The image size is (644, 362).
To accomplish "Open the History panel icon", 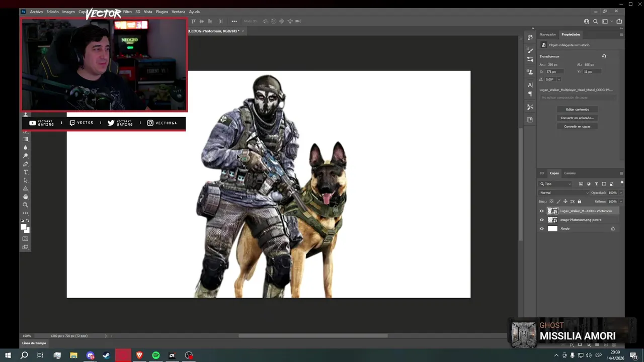I will pyautogui.click(x=530, y=38).
